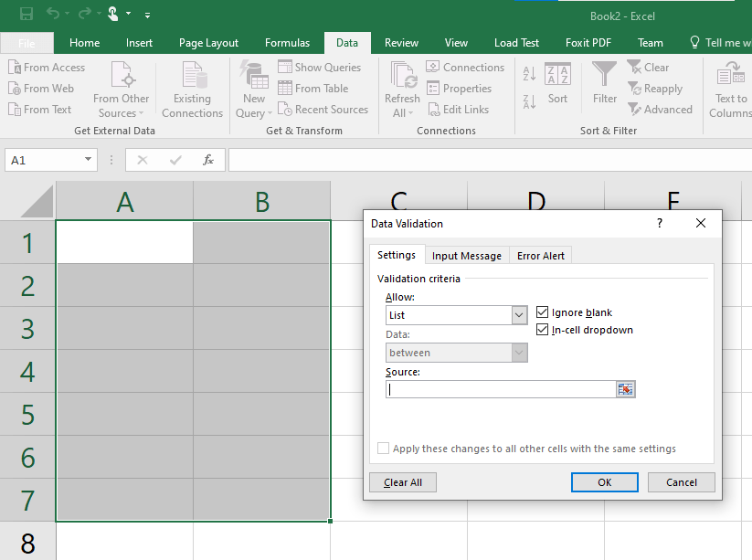Check Apply these changes to all cells
Viewport: 752px width, 560px height.
click(383, 449)
